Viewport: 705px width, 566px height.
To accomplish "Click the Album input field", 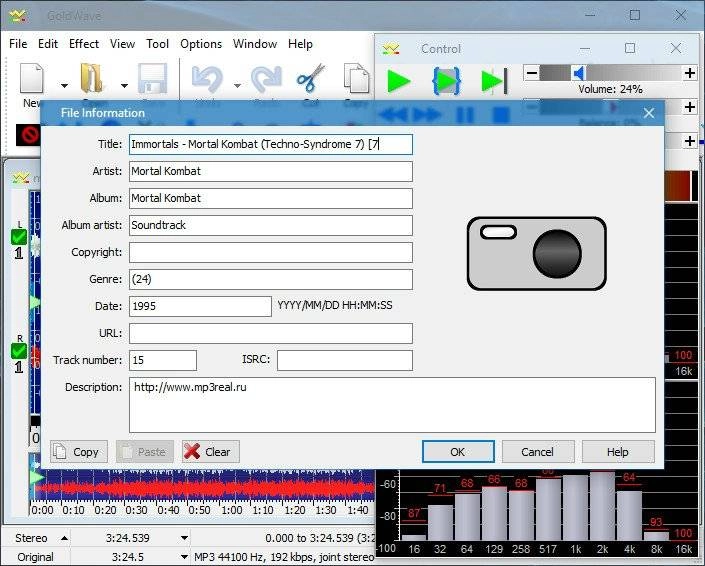I will point(271,198).
